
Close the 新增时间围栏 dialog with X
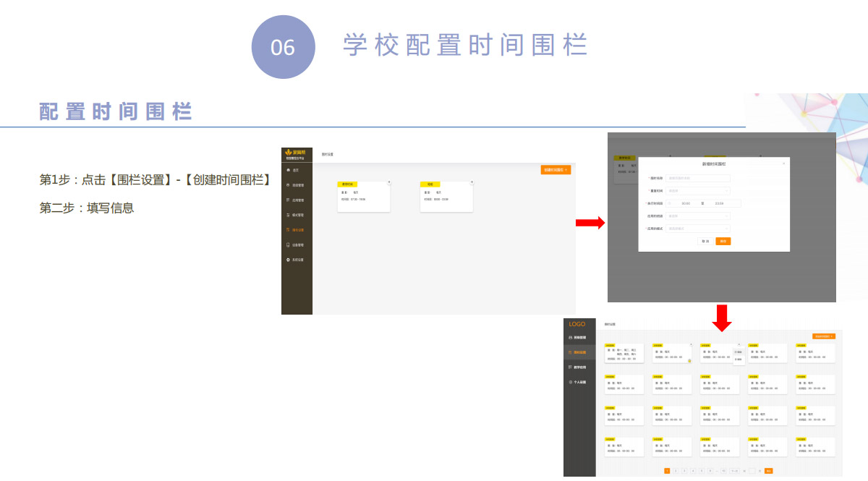pos(783,163)
